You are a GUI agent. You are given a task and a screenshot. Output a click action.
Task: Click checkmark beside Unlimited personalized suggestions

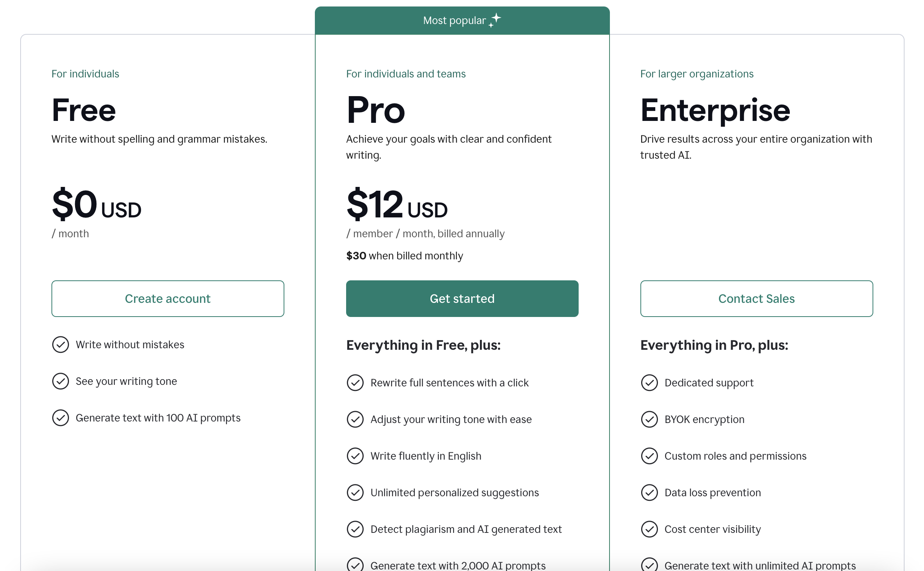pos(355,492)
